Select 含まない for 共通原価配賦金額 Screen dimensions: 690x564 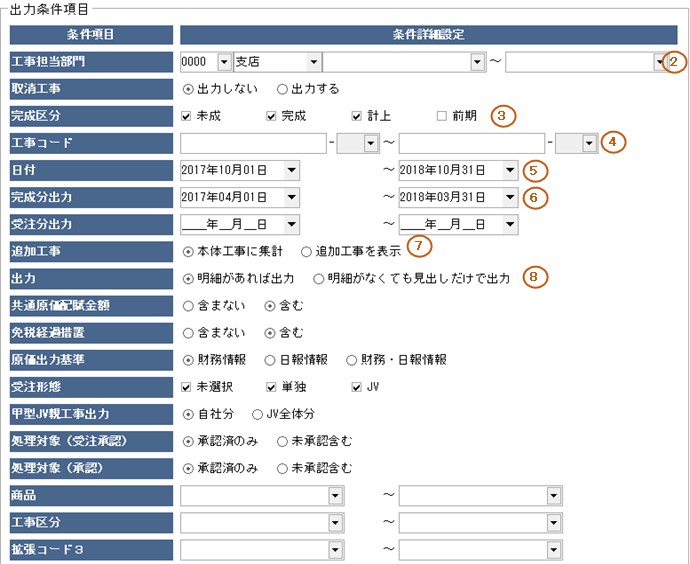click(189, 305)
